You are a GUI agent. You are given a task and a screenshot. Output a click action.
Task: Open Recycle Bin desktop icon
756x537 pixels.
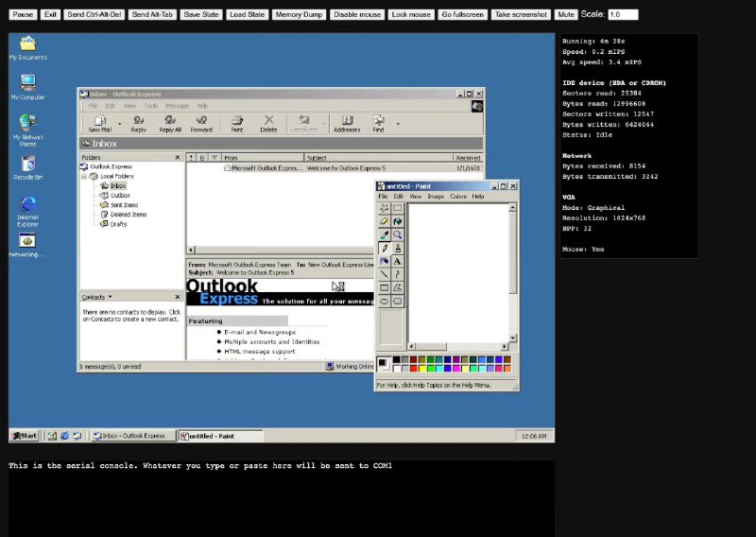tap(28, 167)
